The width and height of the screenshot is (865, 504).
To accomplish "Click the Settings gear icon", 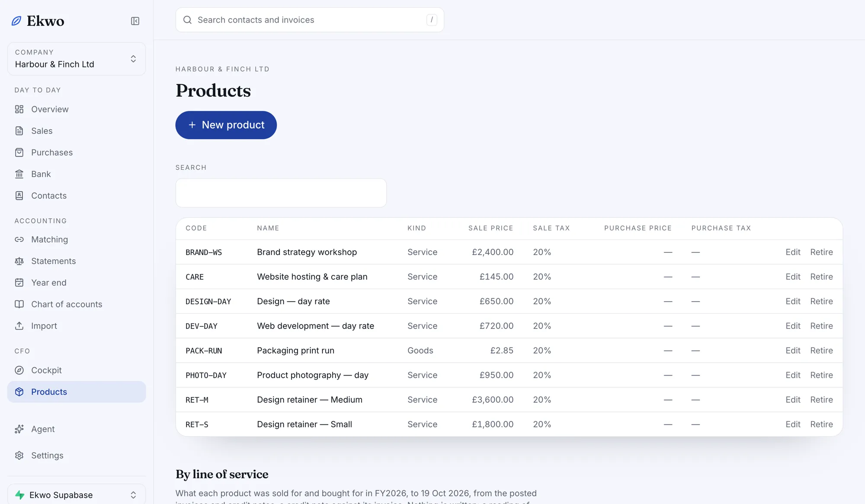I will (19, 456).
